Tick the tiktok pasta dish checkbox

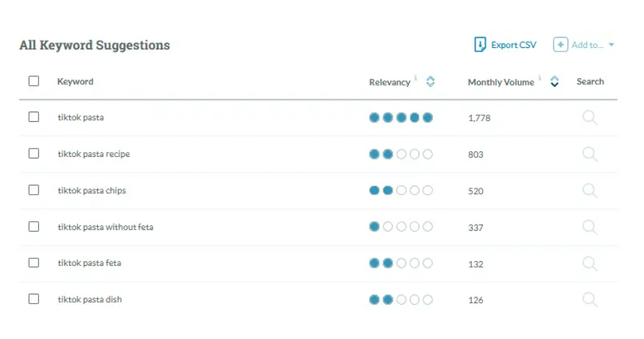point(34,299)
